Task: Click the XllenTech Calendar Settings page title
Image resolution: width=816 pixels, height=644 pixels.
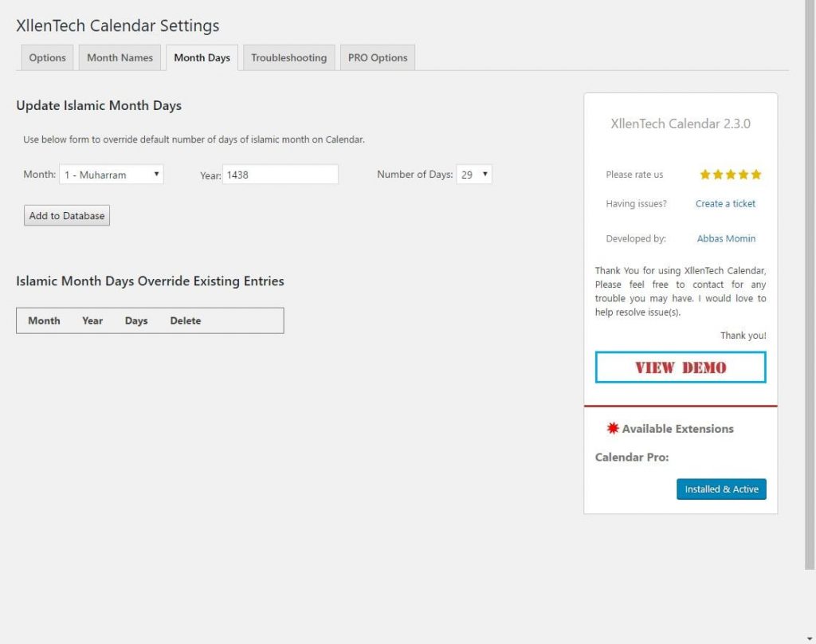Action: click(x=118, y=26)
